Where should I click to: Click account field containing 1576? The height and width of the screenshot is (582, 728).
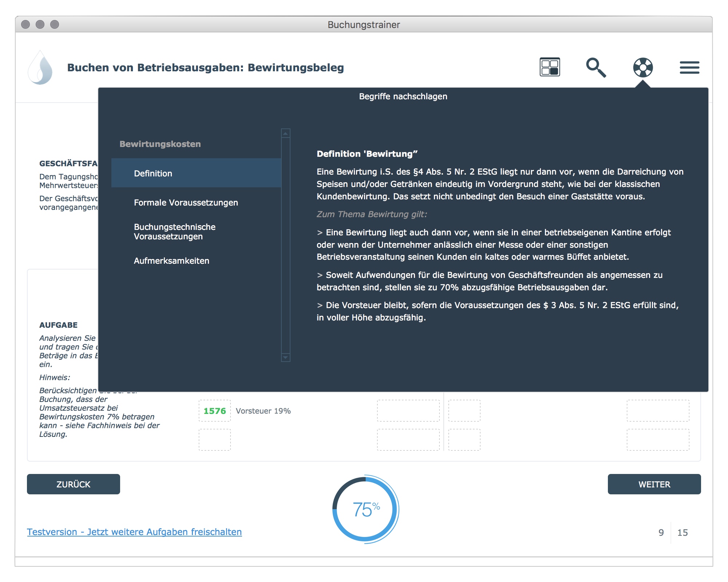(214, 411)
